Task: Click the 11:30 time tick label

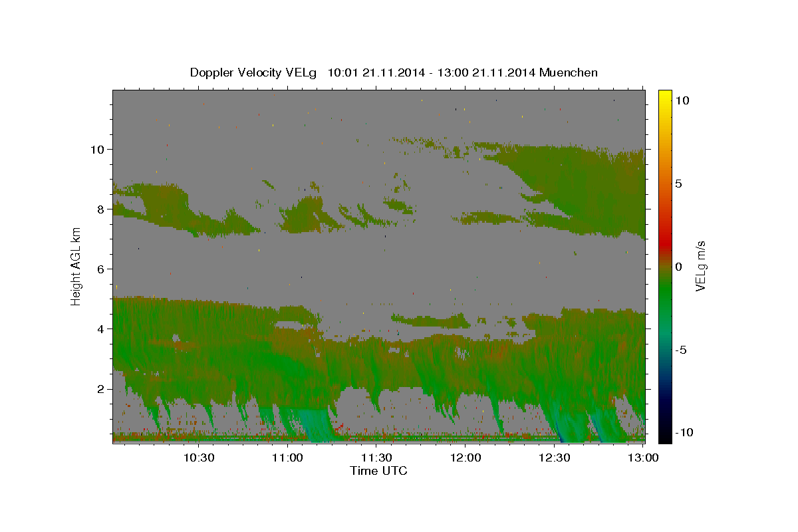Action: coord(376,458)
